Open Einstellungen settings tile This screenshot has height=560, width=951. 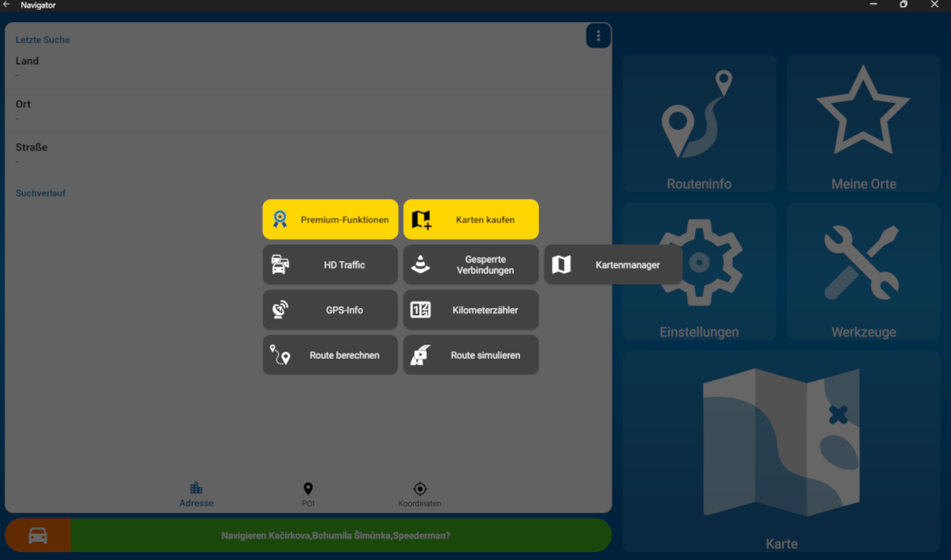tap(698, 272)
